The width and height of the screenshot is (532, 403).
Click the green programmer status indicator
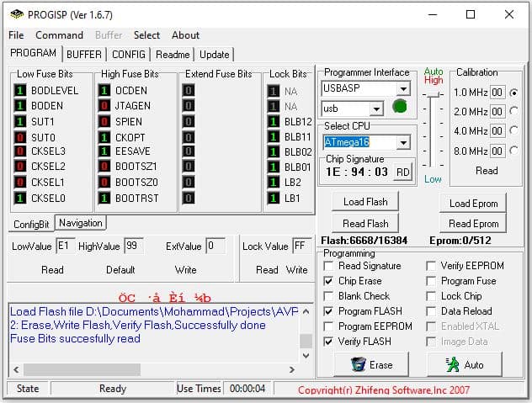point(399,107)
